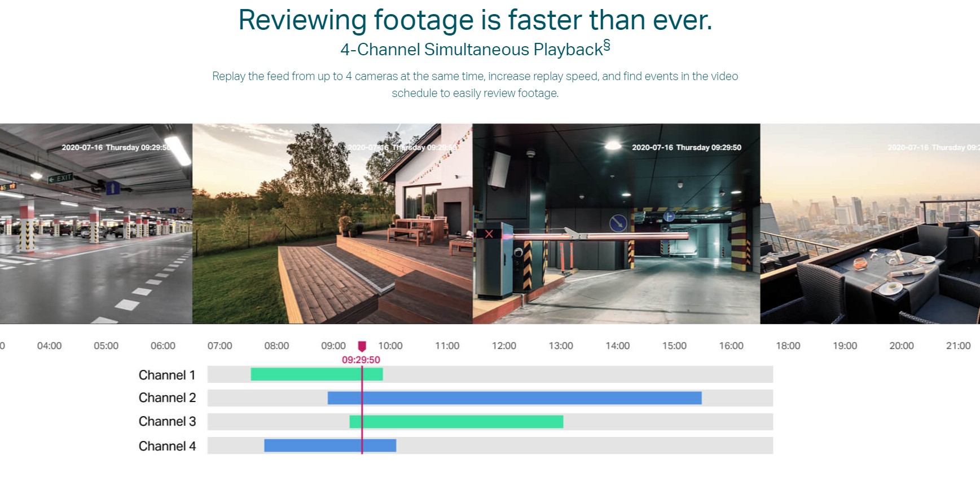Select the parking garage camera thumbnail

(x=96, y=224)
